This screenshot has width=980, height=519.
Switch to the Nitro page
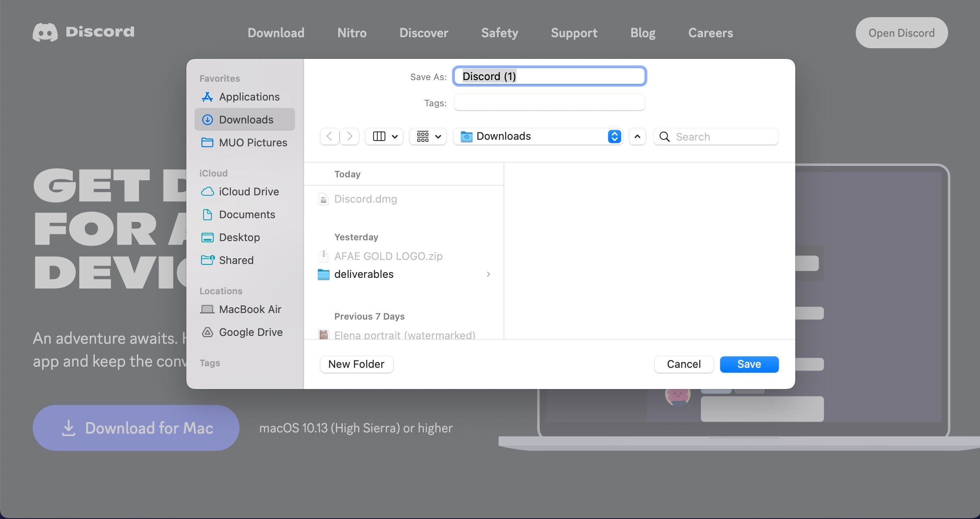click(351, 33)
